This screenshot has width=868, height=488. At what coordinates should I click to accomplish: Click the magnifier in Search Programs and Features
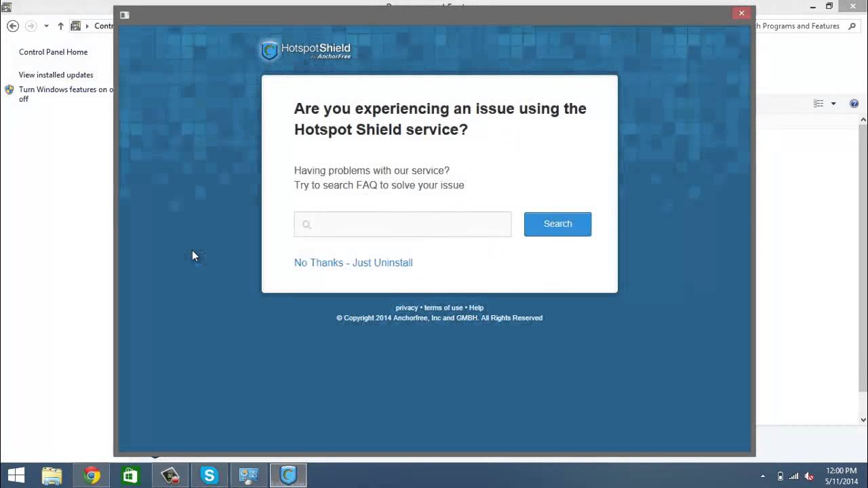click(854, 26)
